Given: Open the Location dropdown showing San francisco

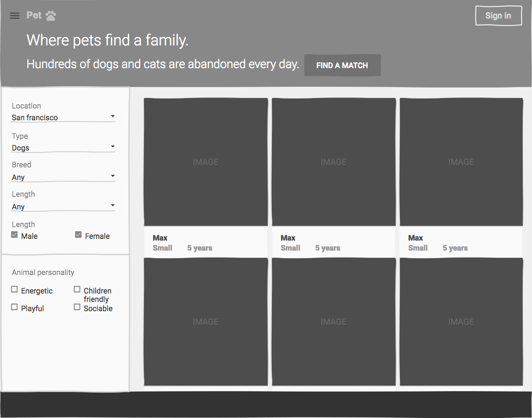Looking at the screenshot, I should pos(63,117).
